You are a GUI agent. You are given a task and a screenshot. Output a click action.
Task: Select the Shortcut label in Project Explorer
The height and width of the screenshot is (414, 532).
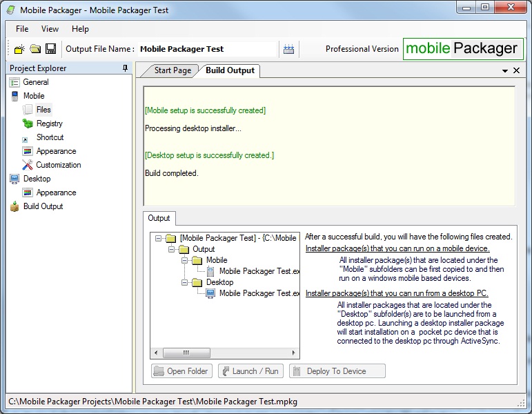click(x=50, y=137)
